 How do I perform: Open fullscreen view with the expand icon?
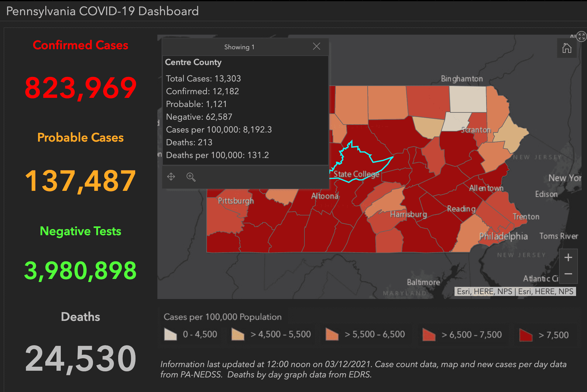(582, 36)
